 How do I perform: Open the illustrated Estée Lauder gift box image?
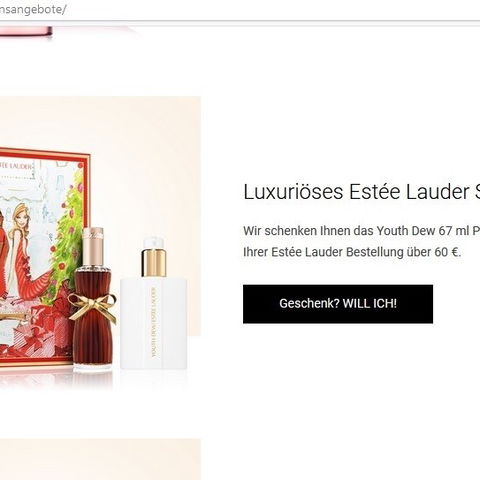[x=44, y=257]
